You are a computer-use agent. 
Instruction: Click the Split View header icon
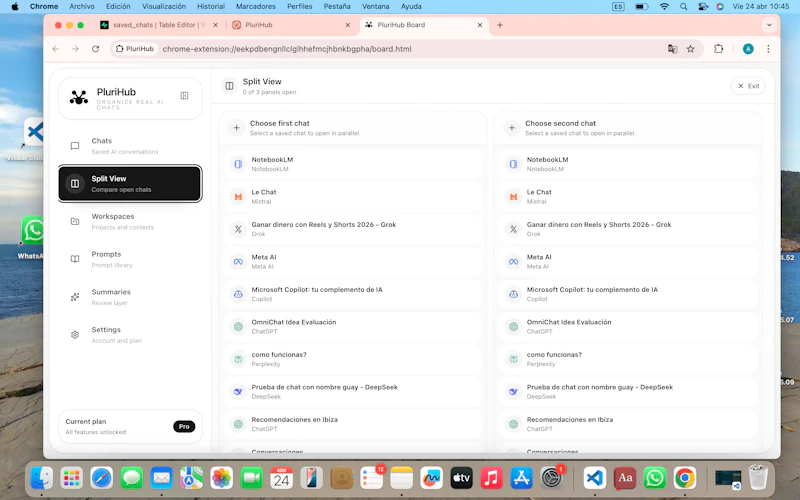point(230,86)
